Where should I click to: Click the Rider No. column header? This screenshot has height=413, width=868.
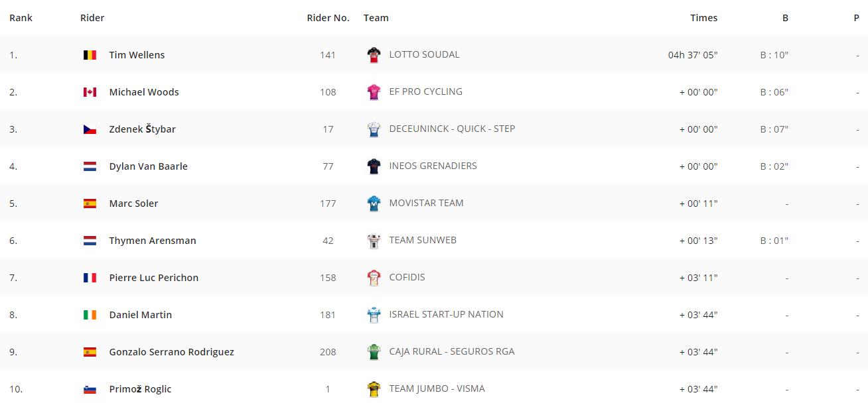coord(328,18)
